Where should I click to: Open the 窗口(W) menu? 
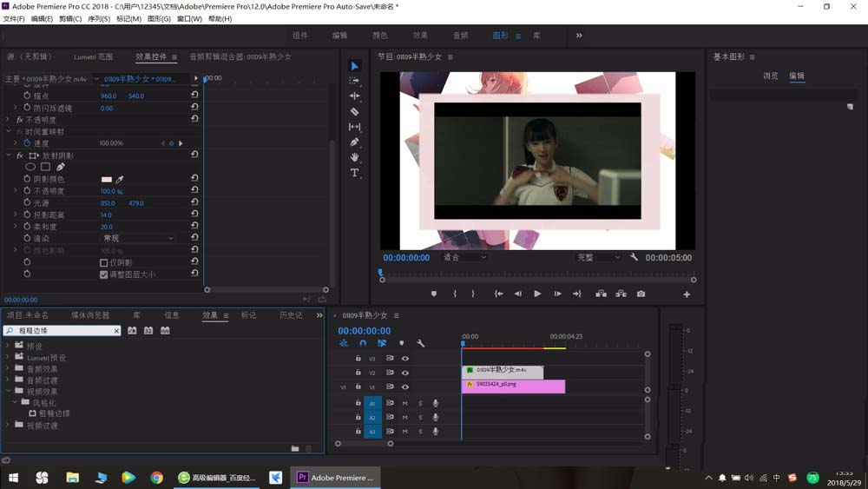[189, 19]
